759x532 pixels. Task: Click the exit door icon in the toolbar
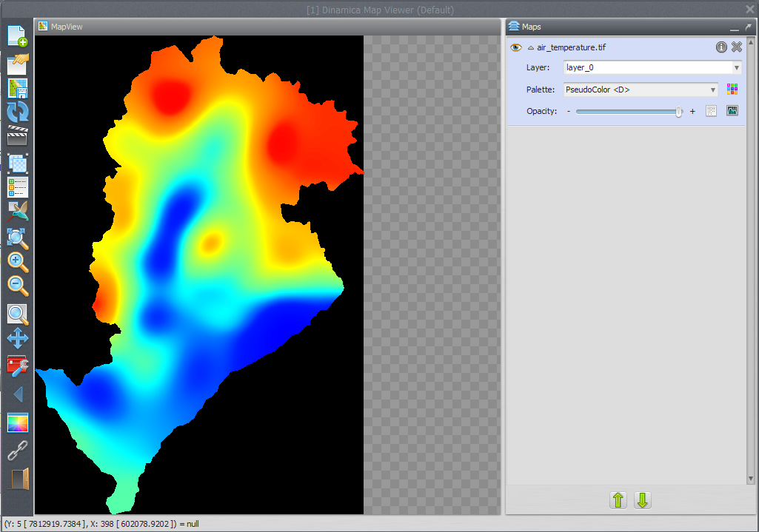17,478
